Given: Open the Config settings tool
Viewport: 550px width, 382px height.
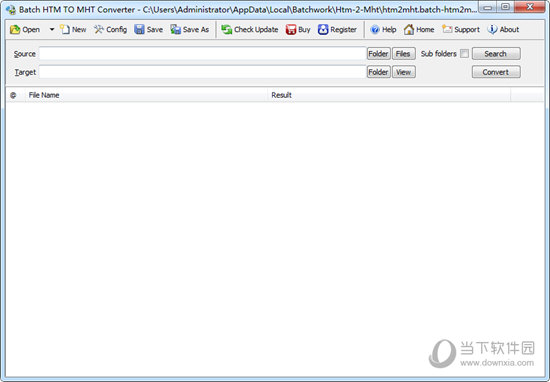Looking at the screenshot, I should pos(110,30).
